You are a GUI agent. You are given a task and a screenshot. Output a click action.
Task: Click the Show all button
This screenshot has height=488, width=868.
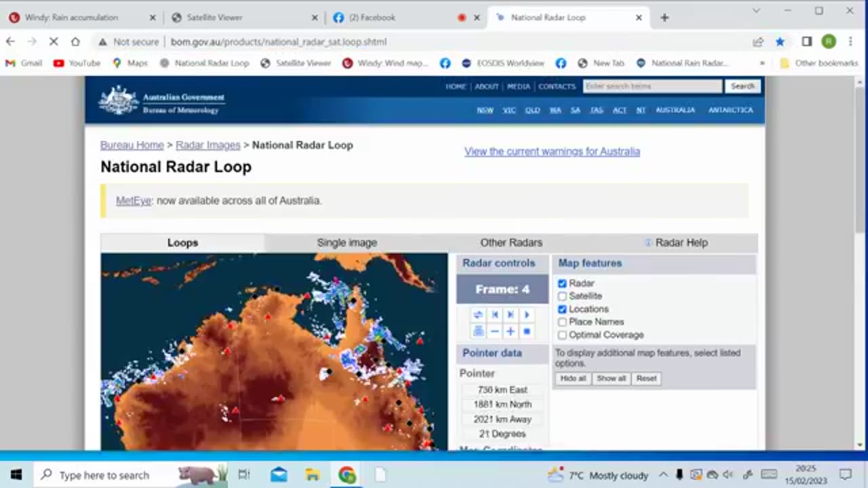[611, 378]
